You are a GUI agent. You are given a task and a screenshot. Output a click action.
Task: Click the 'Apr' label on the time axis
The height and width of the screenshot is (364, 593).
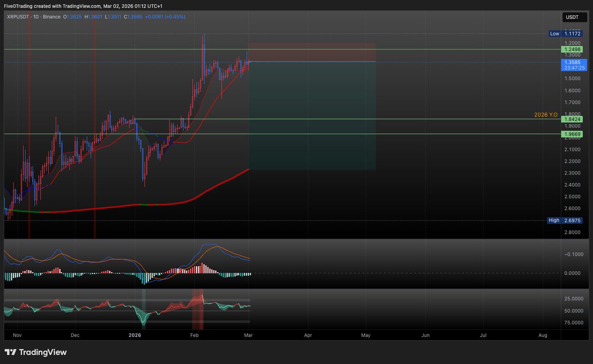(308, 335)
